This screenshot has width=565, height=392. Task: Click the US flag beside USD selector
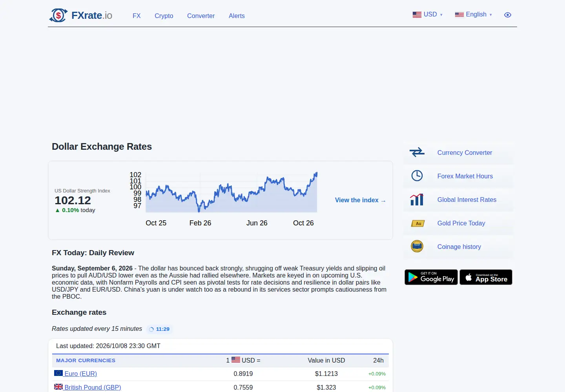[417, 15]
